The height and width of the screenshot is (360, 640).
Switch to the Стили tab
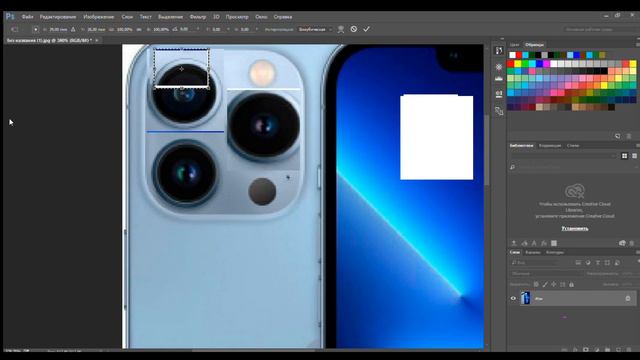coord(573,145)
